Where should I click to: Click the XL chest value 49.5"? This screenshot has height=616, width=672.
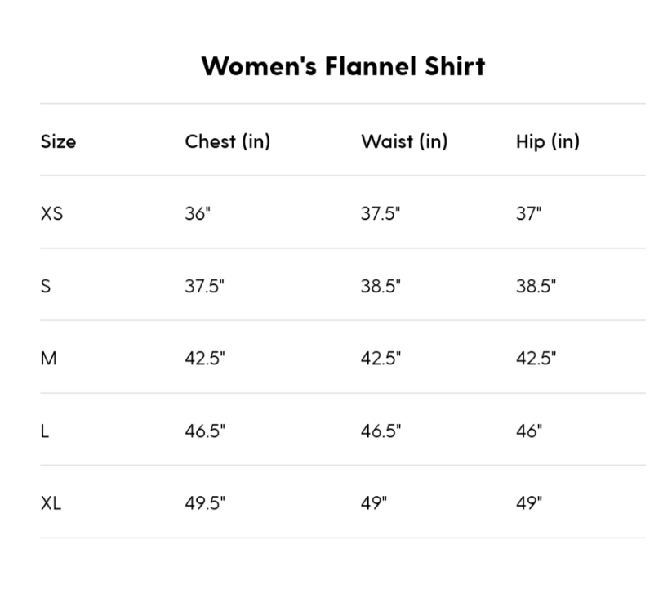click(204, 503)
